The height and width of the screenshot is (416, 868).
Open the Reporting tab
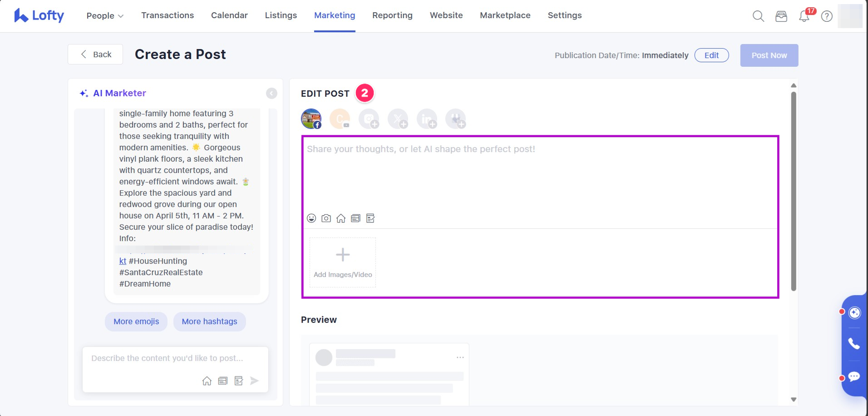click(392, 15)
